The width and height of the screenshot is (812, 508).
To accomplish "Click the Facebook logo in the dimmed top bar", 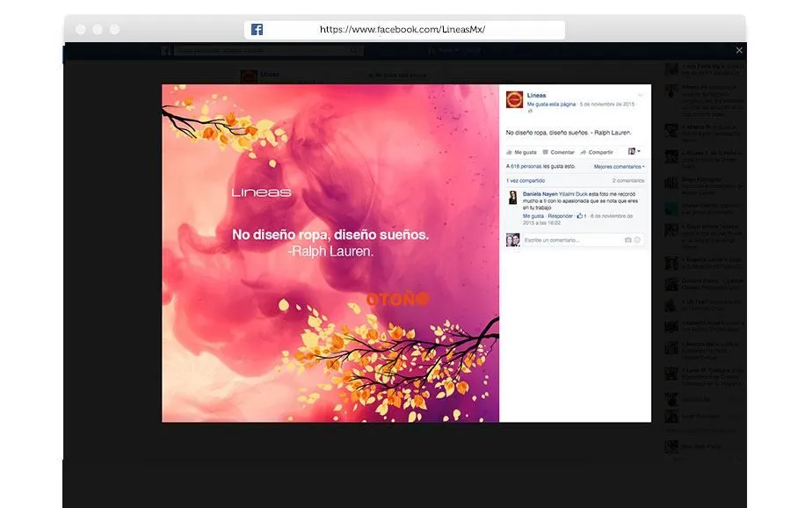I will pyautogui.click(x=166, y=50).
